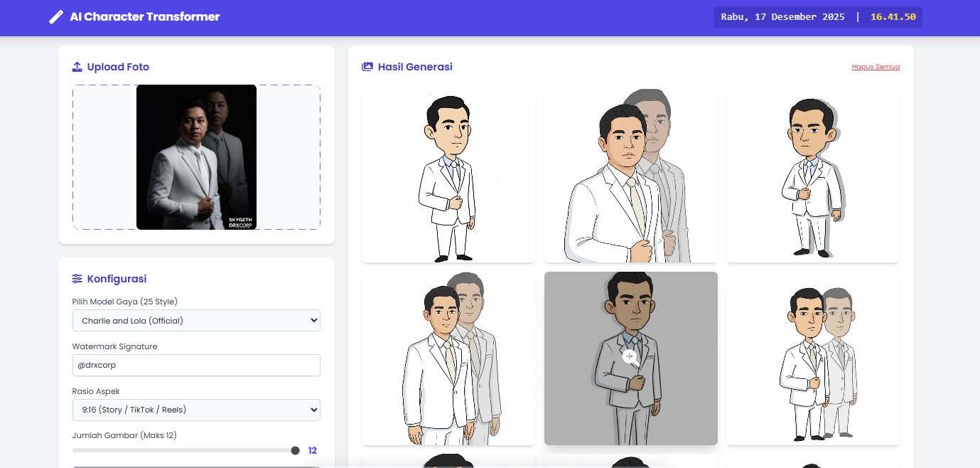The height and width of the screenshot is (468, 980).
Task: Open fourth generated image of two suited men
Action: tap(448, 358)
